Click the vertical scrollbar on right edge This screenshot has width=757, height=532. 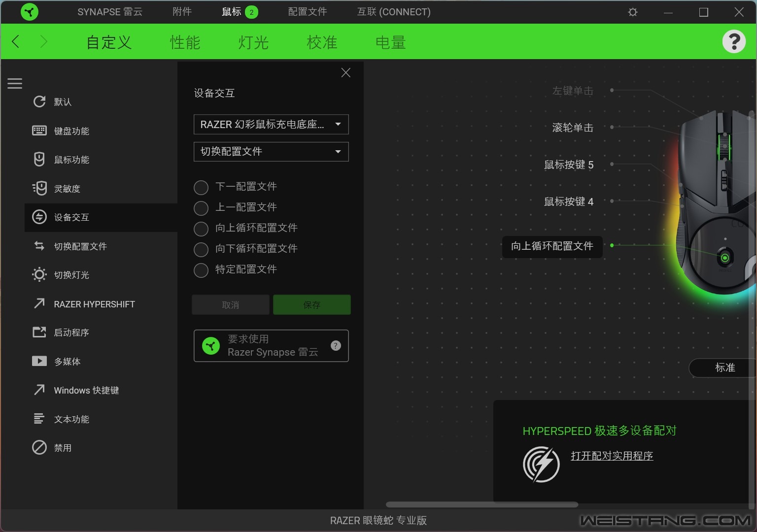(752, 309)
